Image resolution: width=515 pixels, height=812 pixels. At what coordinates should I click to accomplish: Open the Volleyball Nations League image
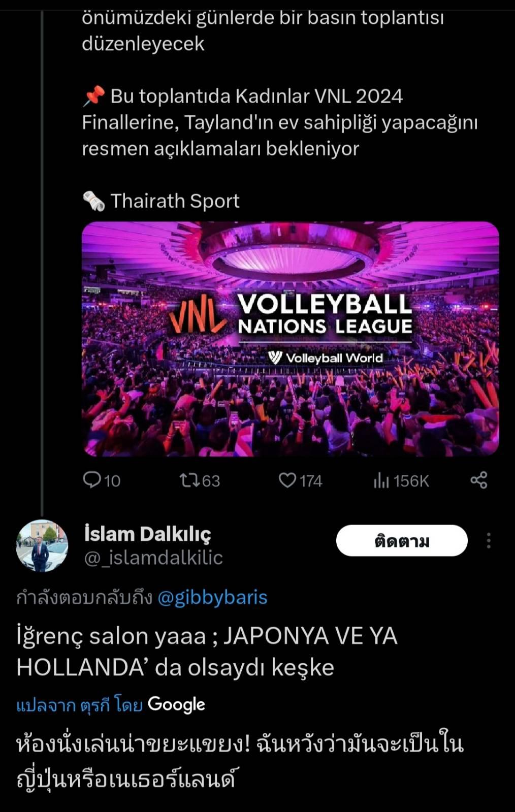pos(290,339)
